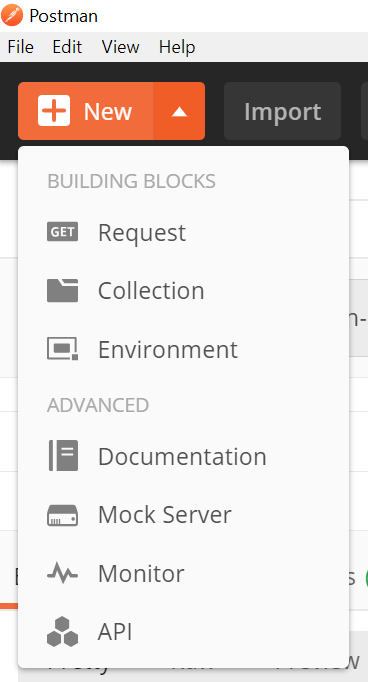This screenshot has height=682, width=368.
Task: Click the Mock Server icon
Action: pyautogui.click(x=63, y=515)
